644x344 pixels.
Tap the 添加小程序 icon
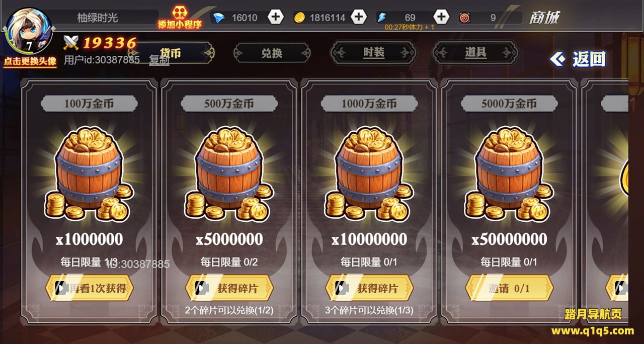click(x=180, y=18)
